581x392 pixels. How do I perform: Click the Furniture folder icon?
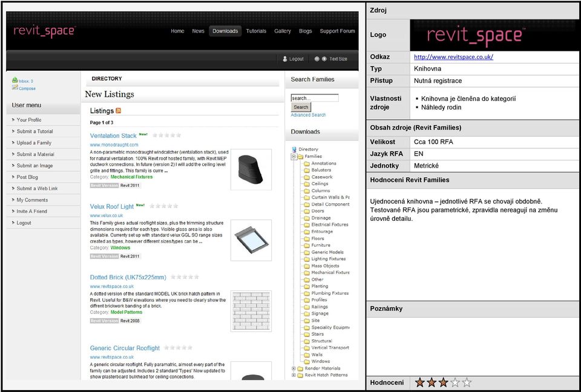click(306, 245)
